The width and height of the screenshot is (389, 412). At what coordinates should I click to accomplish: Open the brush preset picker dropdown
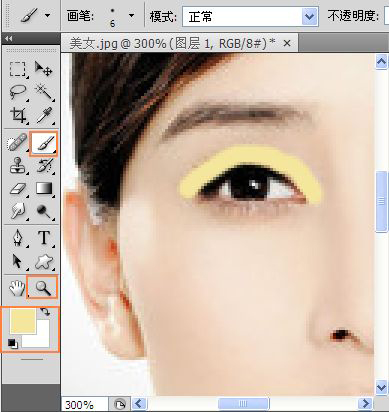(131, 16)
